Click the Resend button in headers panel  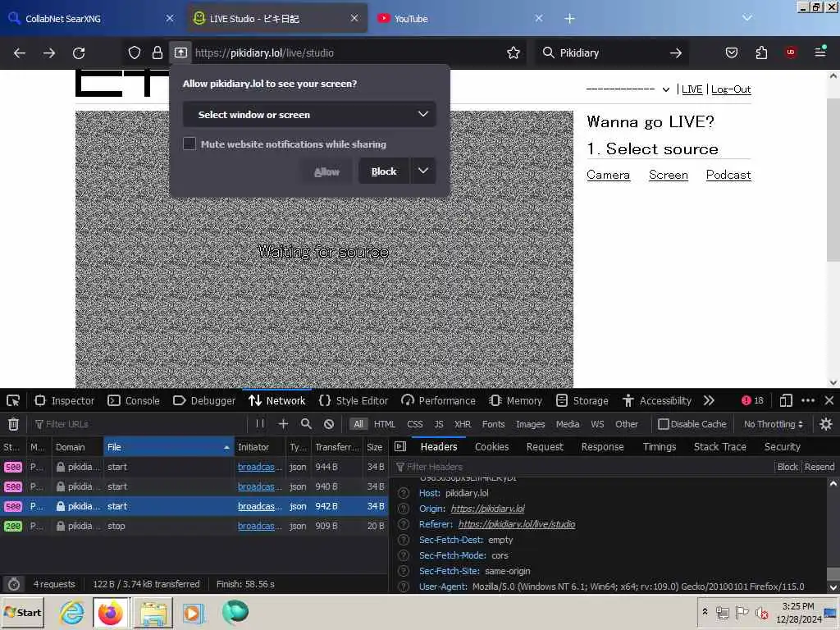click(x=819, y=467)
